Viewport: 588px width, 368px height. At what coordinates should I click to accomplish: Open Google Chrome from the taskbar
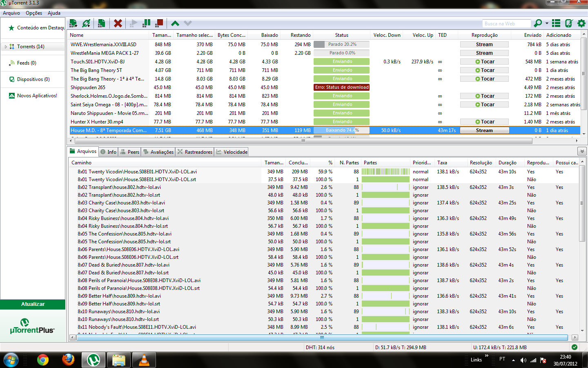pos(43,360)
